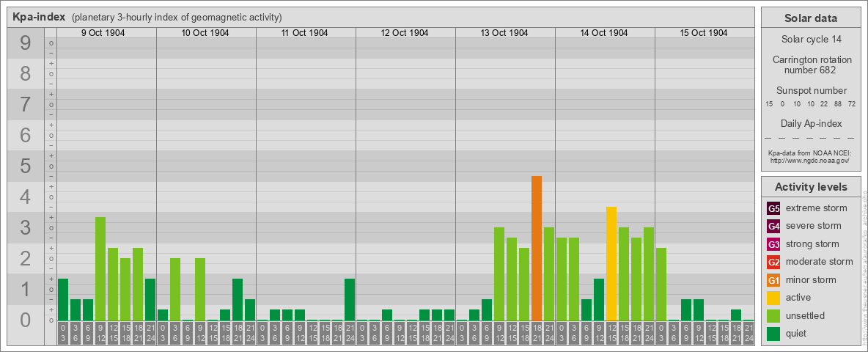868x352 pixels.
Task: Click the '11 Oct 1904' date header
Action: point(304,33)
